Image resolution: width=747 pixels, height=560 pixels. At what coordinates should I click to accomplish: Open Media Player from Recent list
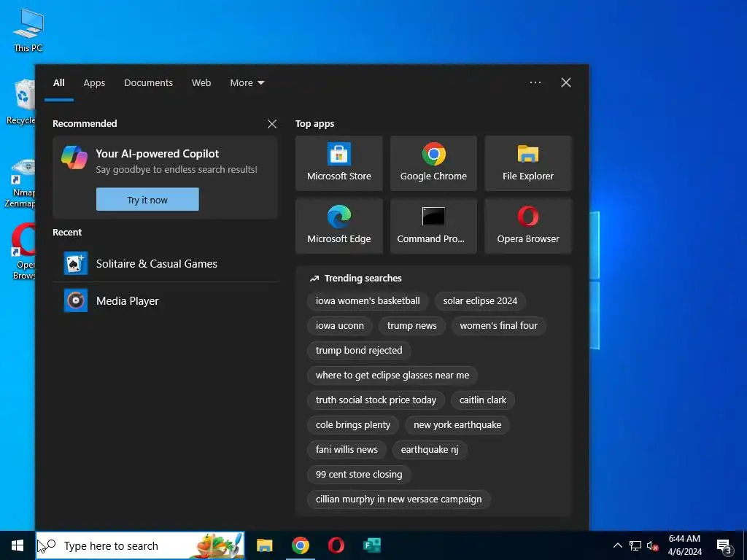click(166, 300)
